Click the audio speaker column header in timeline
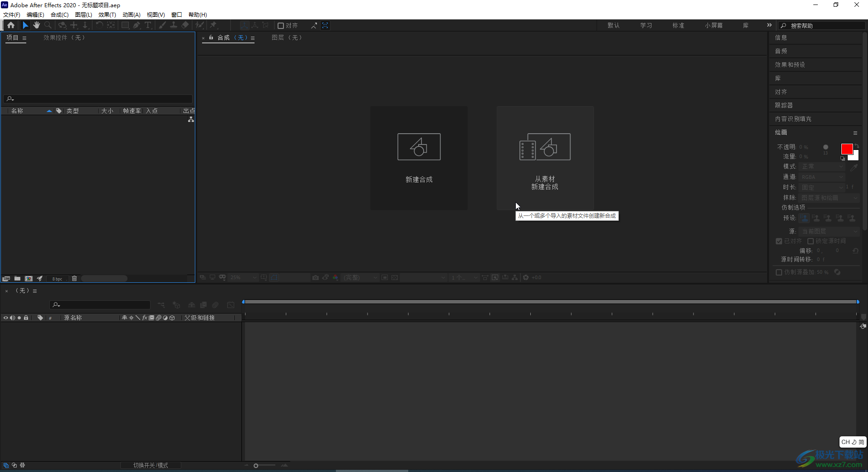 [13, 318]
